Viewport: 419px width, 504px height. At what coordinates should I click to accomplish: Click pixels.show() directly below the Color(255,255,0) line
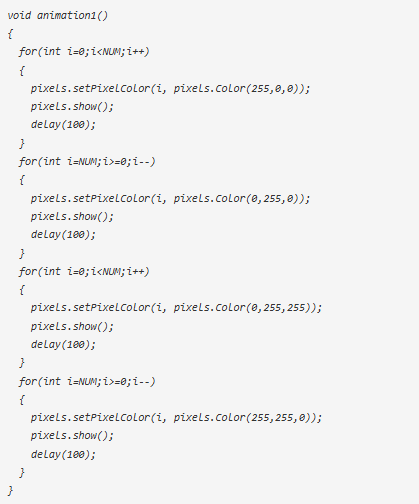coord(72,436)
